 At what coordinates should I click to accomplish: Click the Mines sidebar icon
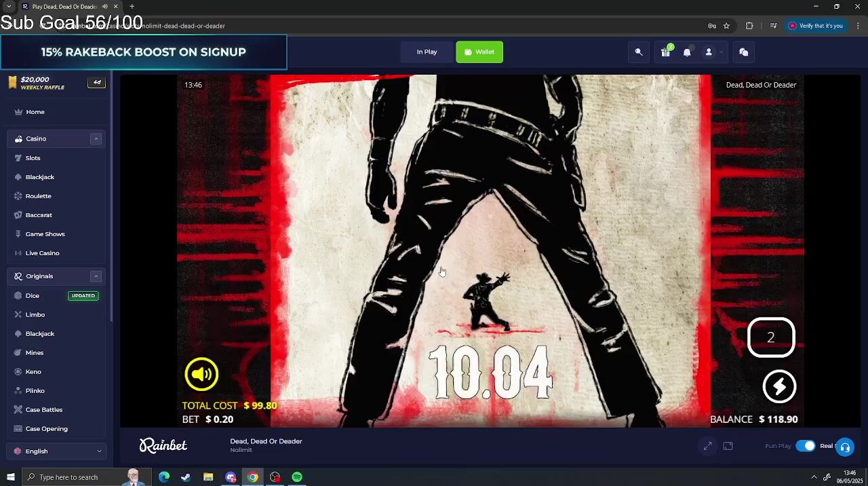click(x=18, y=353)
